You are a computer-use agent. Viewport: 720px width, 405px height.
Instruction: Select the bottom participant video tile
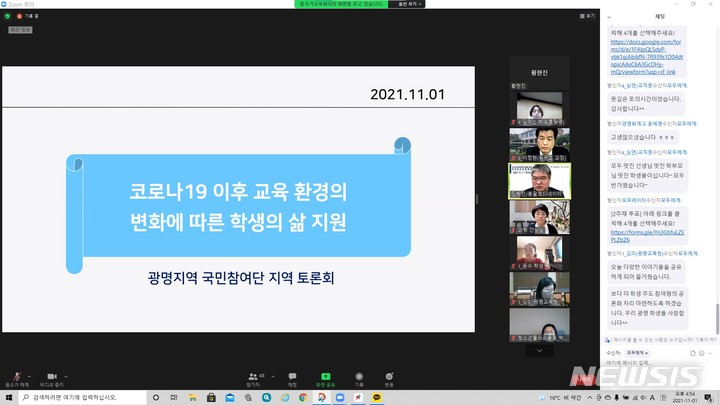point(540,325)
